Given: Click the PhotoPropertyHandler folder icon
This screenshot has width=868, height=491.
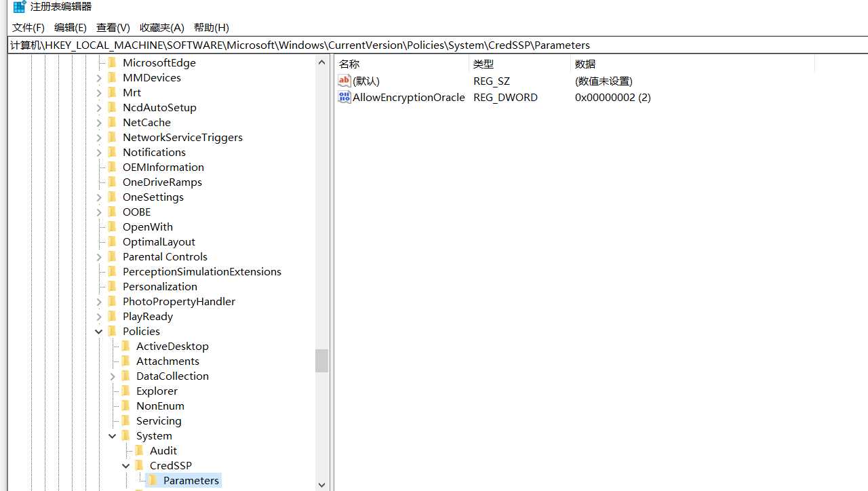Looking at the screenshot, I should pos(113,301).
